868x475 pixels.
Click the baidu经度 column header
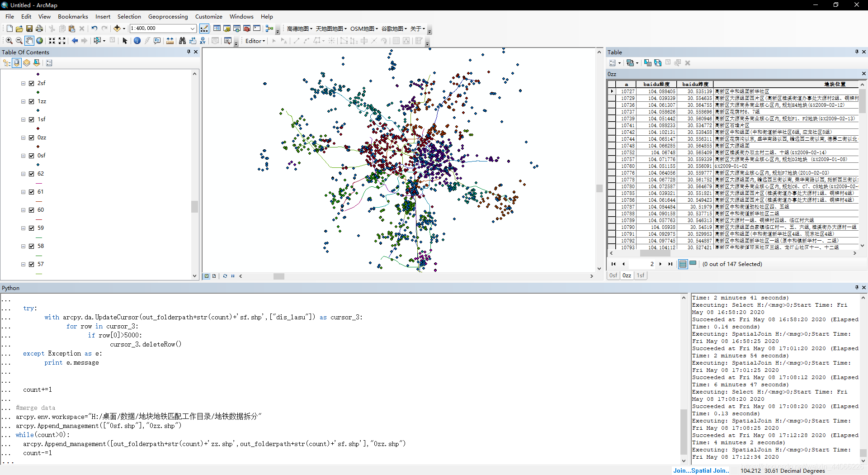tap(656, 84)
